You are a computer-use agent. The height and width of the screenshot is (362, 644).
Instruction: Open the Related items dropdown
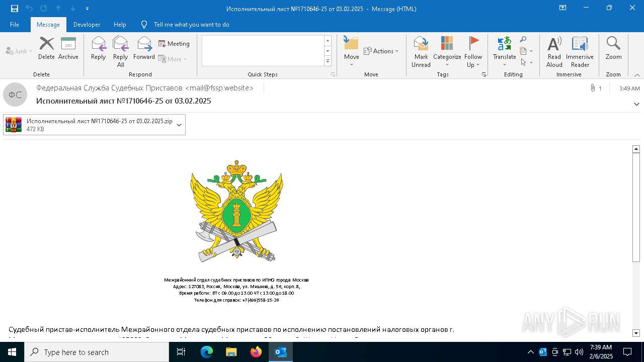pyautogui.click(x=526, y=51)
